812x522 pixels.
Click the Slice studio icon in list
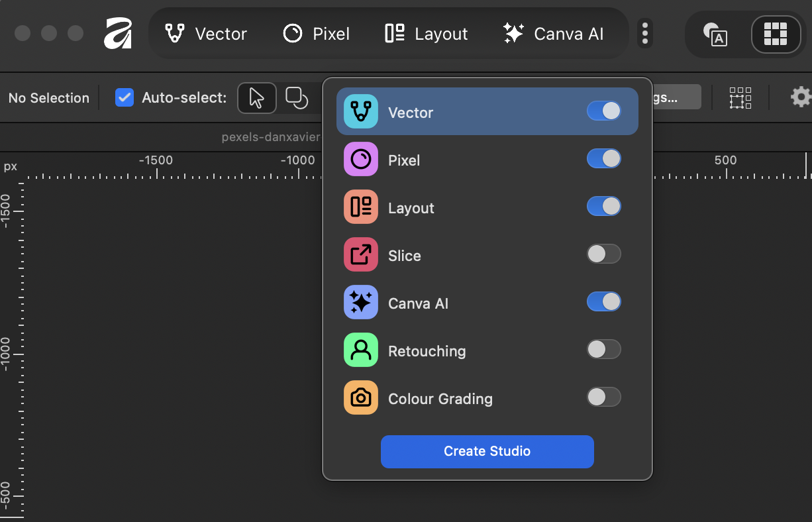(360, 255)
